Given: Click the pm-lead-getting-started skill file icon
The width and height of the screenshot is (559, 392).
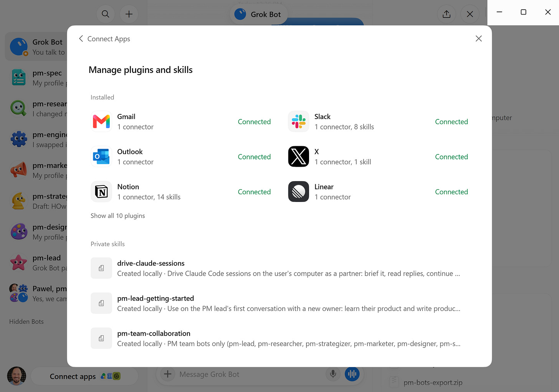Looking at the screenshot, I should click(x=101, y=303).
